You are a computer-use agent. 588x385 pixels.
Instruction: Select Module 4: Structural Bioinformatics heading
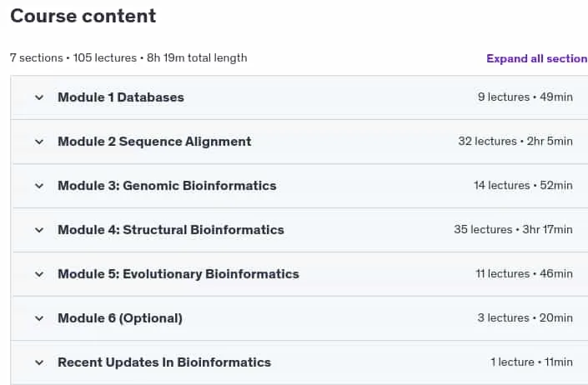coord(171,230)
